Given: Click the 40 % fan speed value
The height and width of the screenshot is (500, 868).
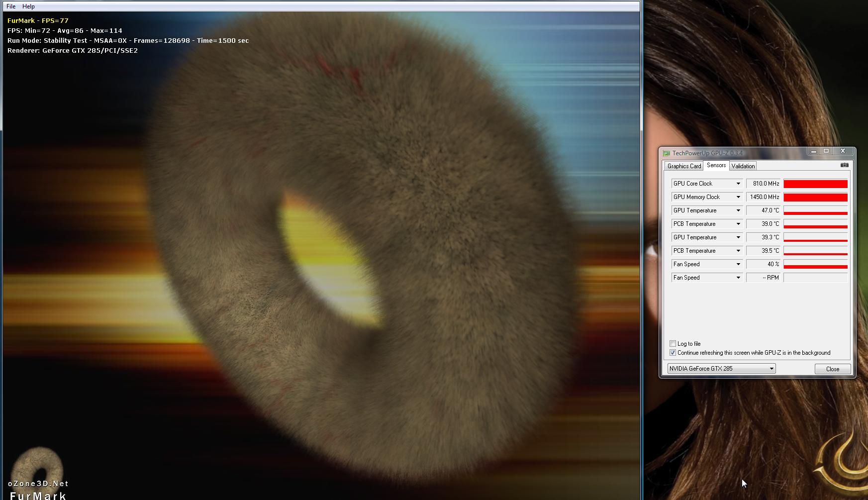Looking at the screenshot, I should (764, 264).
